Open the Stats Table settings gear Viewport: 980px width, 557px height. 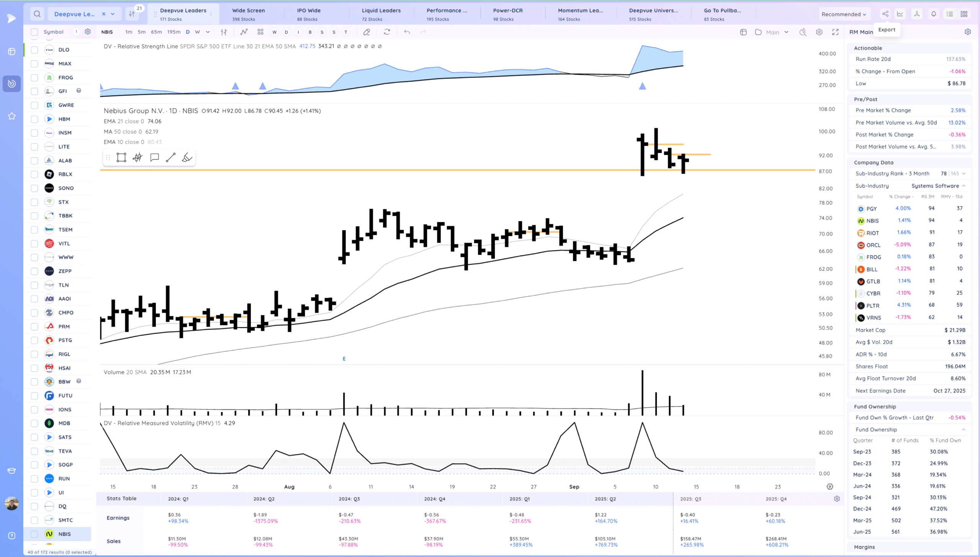click(x=837, y=499)
